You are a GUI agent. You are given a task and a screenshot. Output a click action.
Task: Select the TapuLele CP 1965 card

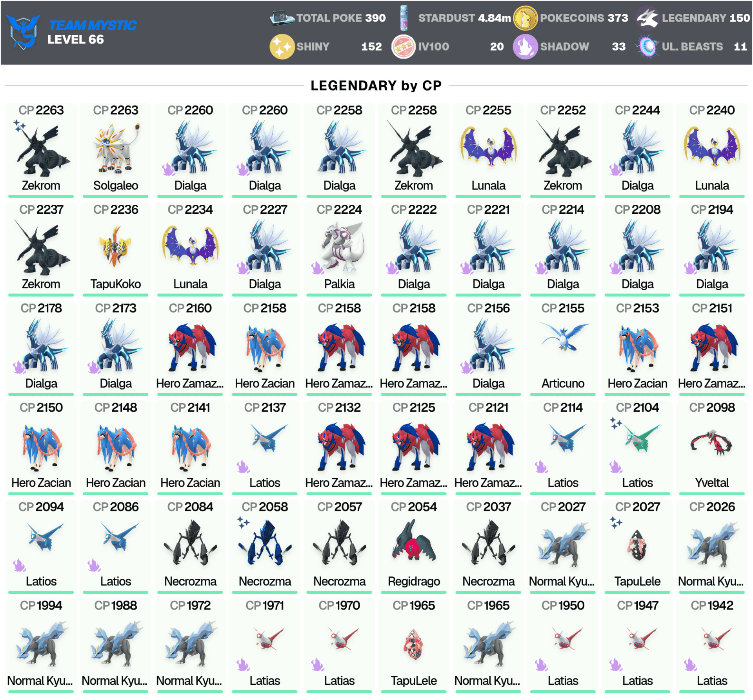414,645
